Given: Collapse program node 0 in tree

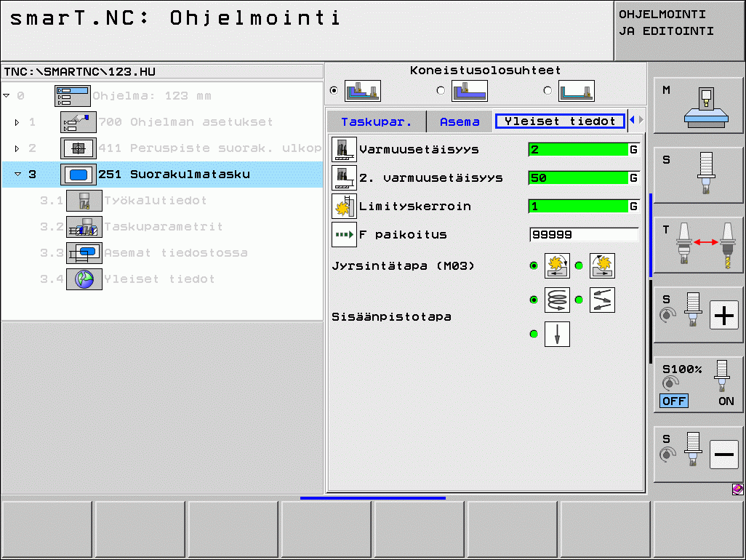Looking at the screenshot, I should tap(7, 95).
